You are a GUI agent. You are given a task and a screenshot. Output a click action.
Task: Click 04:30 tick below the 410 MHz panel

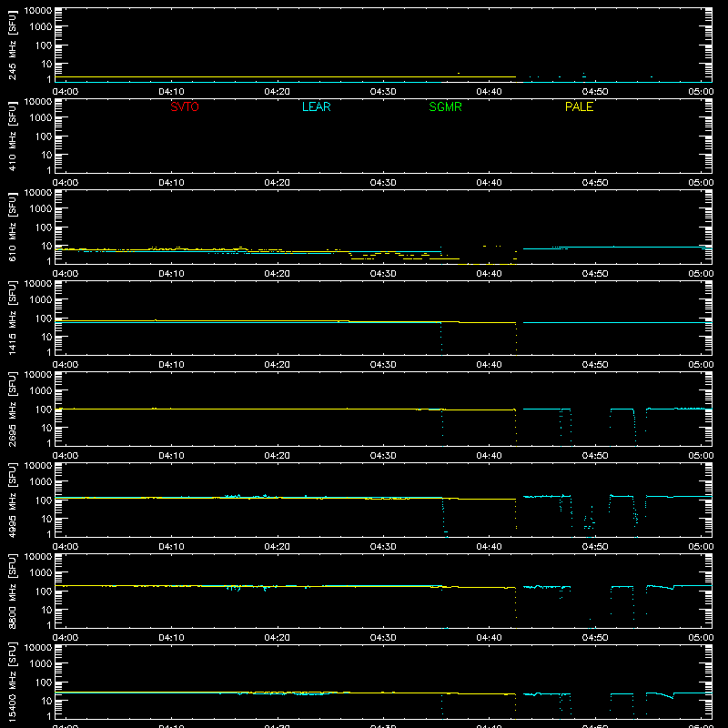(x=383, y=183)
